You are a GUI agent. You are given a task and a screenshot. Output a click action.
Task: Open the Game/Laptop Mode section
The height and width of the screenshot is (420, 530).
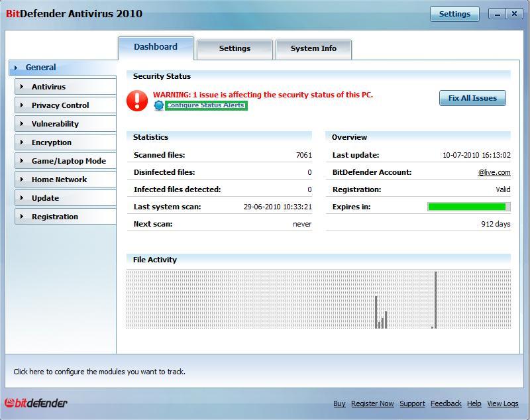point(66,161)
